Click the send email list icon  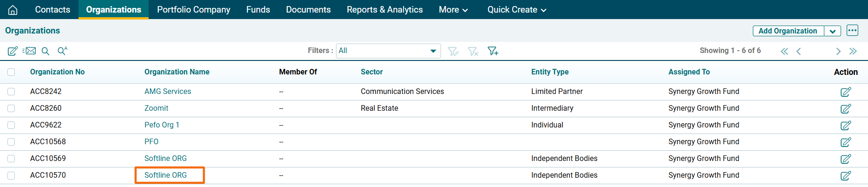29,51
